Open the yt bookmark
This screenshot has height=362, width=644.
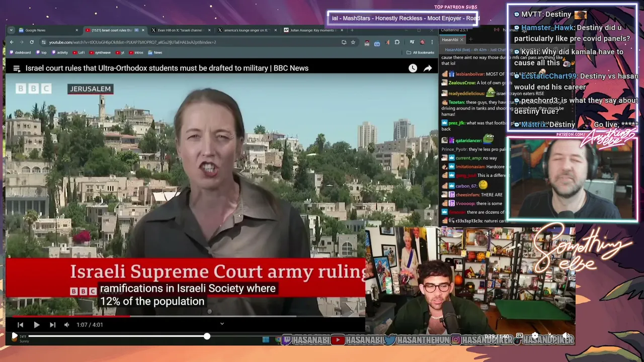pyautogui.click(x=120, y=52)
